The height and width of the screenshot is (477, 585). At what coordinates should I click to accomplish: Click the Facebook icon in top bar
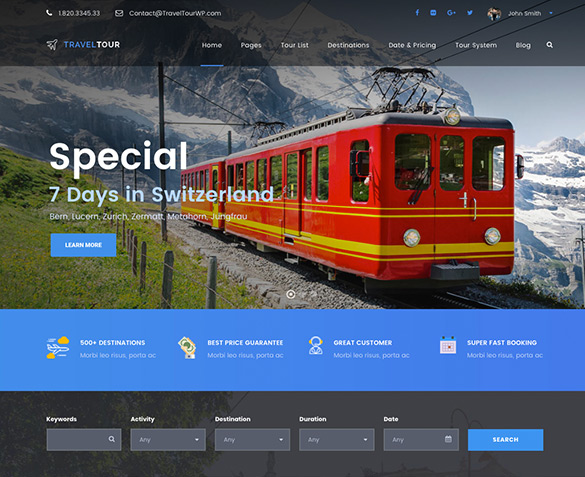pos(417,13)
